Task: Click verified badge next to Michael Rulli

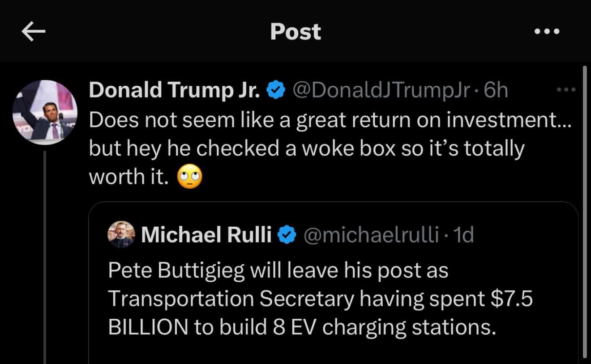Action: pyautogui.click(x=287, y=235)
